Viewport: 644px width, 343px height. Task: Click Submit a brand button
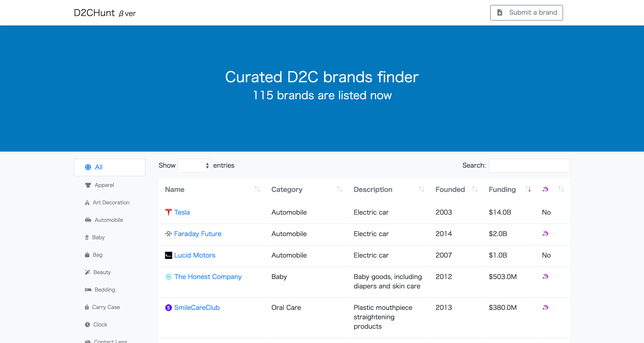(x=526, y=13)
